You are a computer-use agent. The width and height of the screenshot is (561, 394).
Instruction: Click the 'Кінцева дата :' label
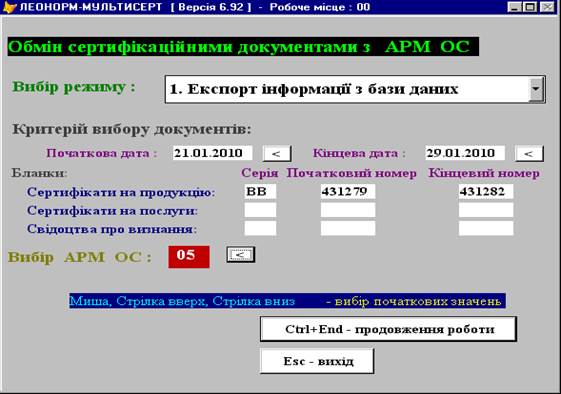360,153
